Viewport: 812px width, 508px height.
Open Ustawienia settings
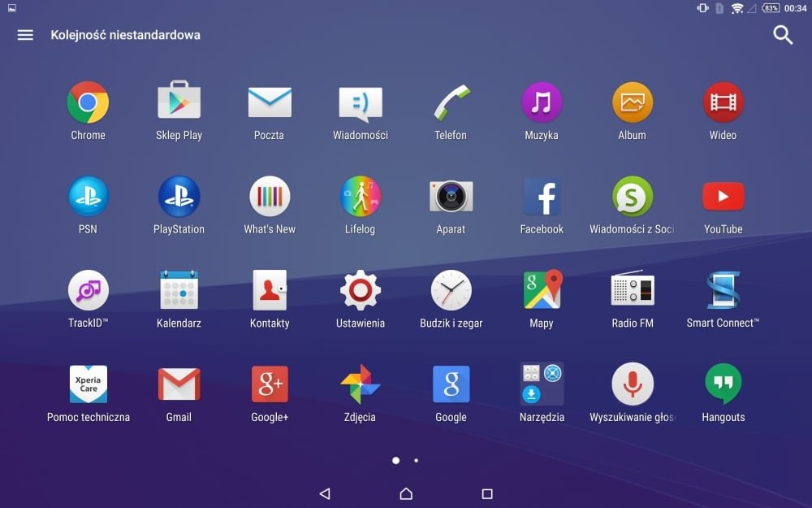(361, 290)
